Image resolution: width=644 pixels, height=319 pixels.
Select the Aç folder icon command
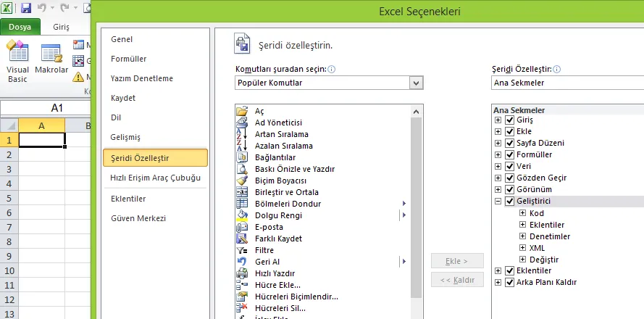242,111
